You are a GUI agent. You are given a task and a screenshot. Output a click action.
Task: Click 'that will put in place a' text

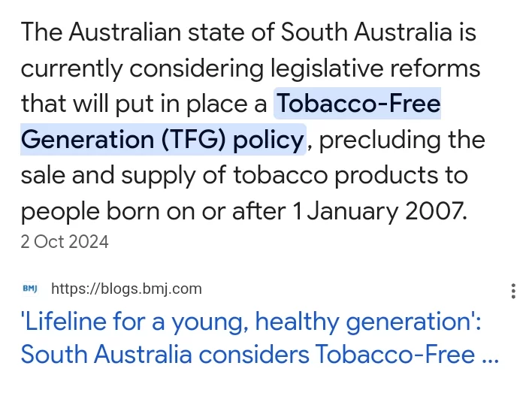(144, 104)
